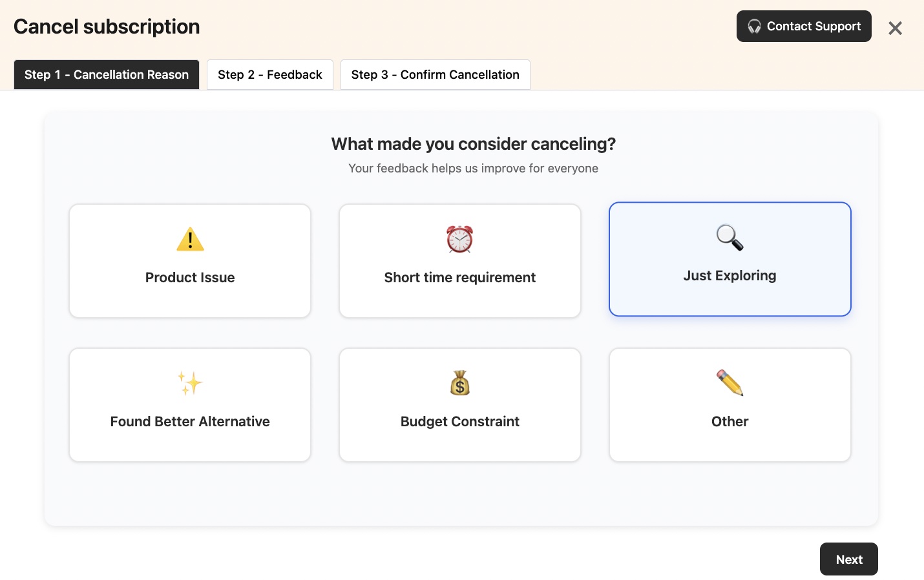Image resolution: width=924 pixels, height=580 pixels.
Task: Click the magnifying glass icon
Action: click(730, 238)
